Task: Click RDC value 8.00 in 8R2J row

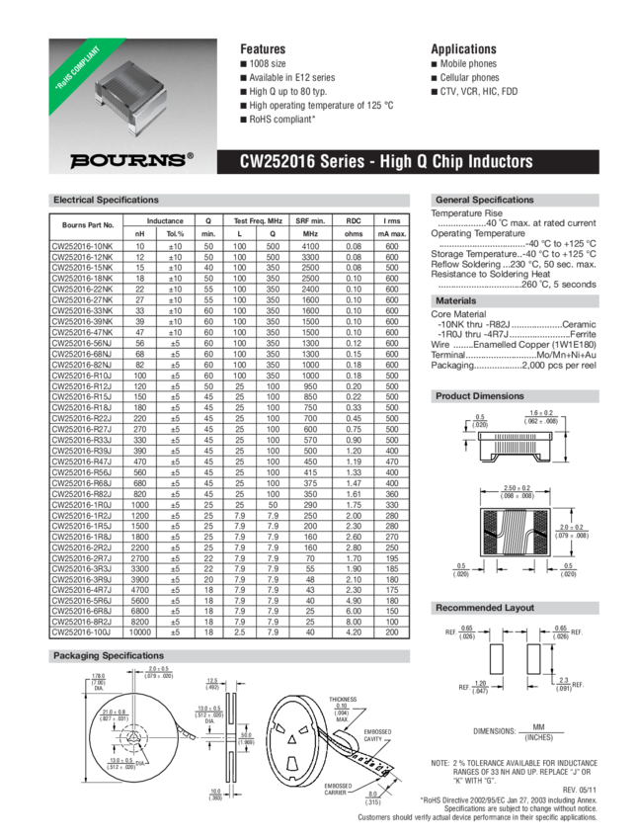Action: pyautogui.click(x=354, y=622)
